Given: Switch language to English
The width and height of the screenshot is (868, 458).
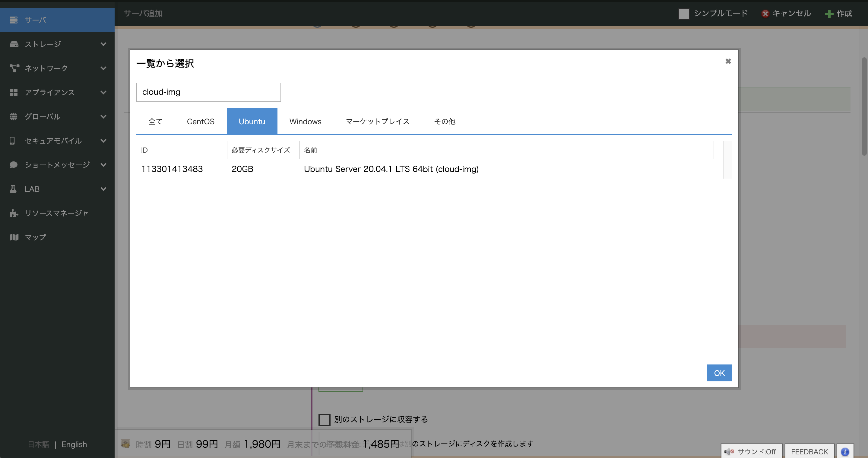Looking at the screenshot, I should click(74, 444).
